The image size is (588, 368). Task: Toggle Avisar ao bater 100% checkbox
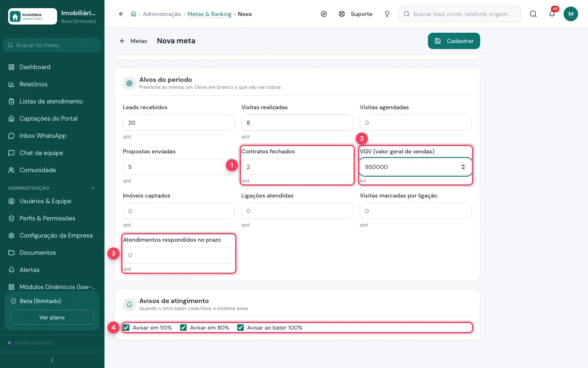click(x=241, y=328)
